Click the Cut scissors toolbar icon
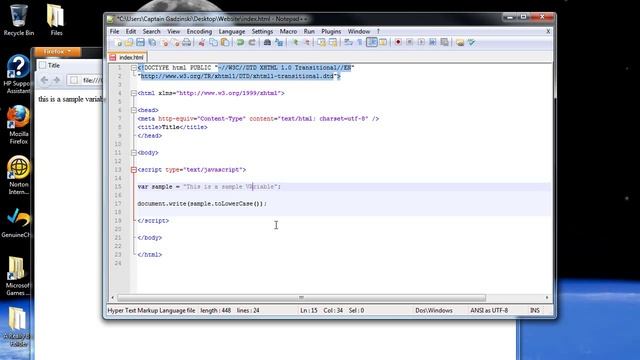The height and width of the screenshot is (360, 640). 202,42
